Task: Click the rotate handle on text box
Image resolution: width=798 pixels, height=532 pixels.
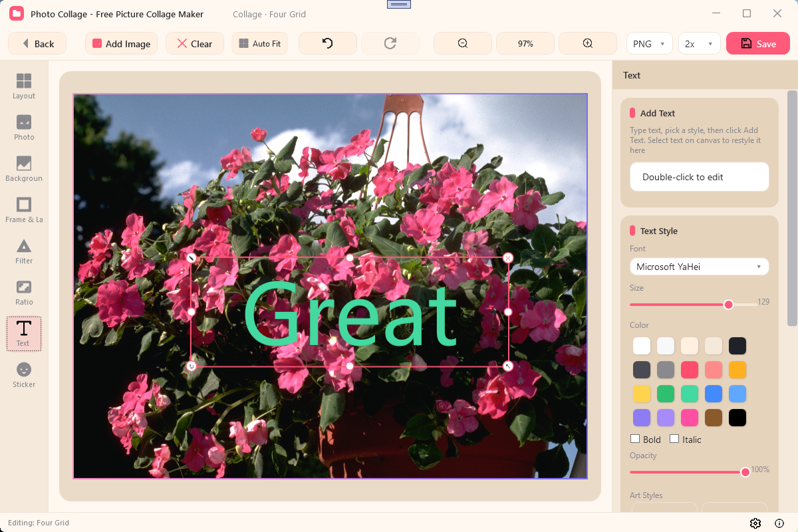Action: [192, 366]
